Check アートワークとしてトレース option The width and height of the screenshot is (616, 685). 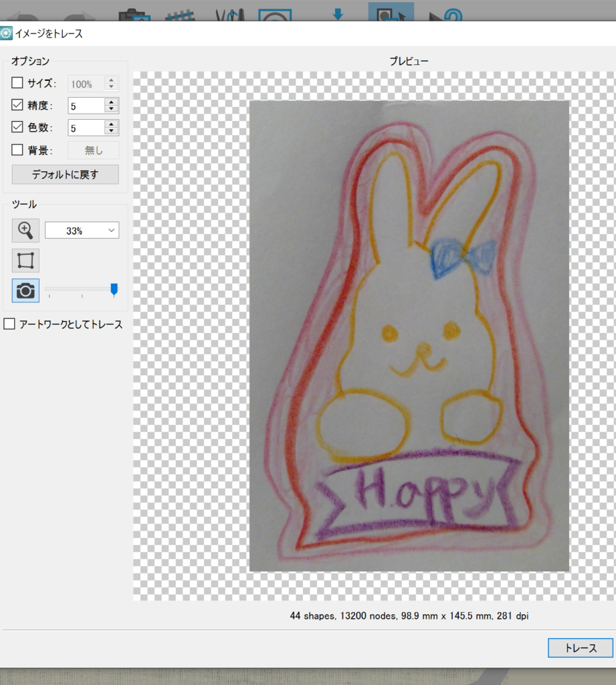9,324
